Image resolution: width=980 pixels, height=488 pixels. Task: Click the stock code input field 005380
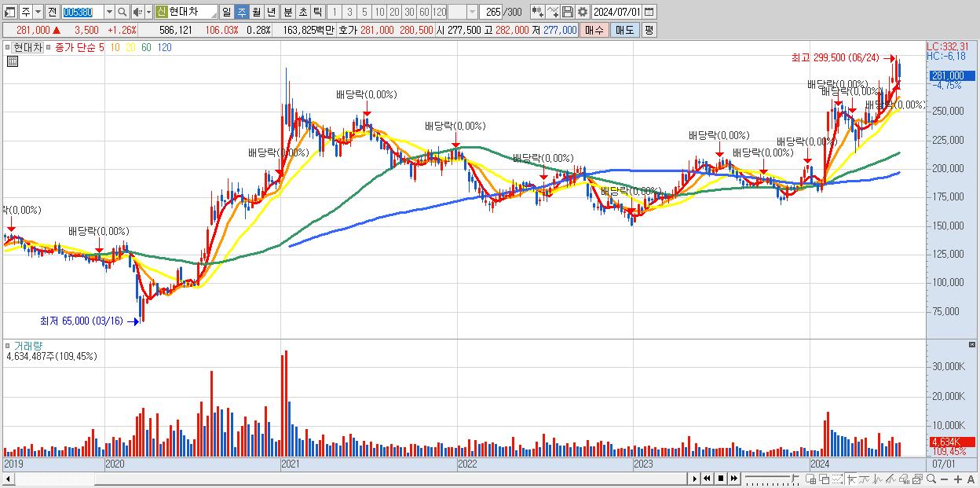[x=82, y=12]
